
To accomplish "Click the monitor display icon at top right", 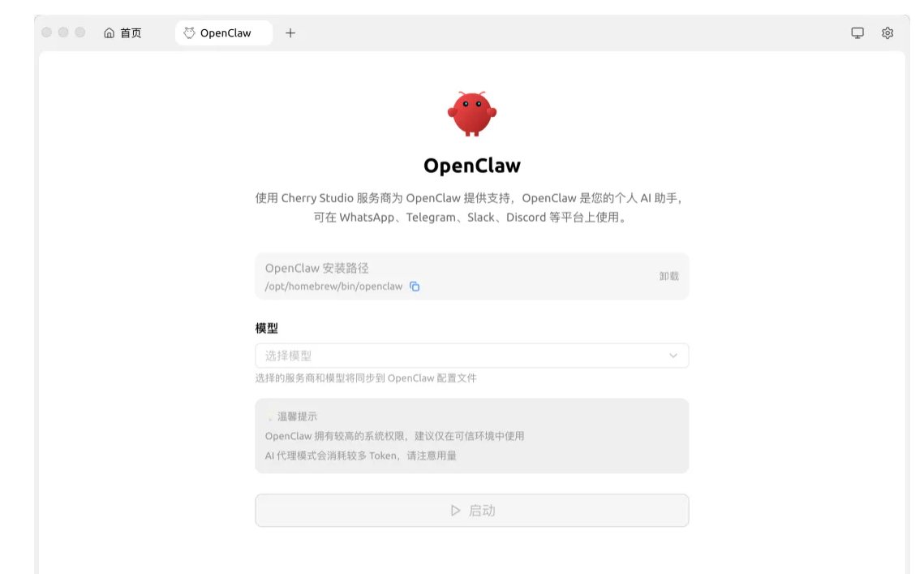I will [857, 33].
